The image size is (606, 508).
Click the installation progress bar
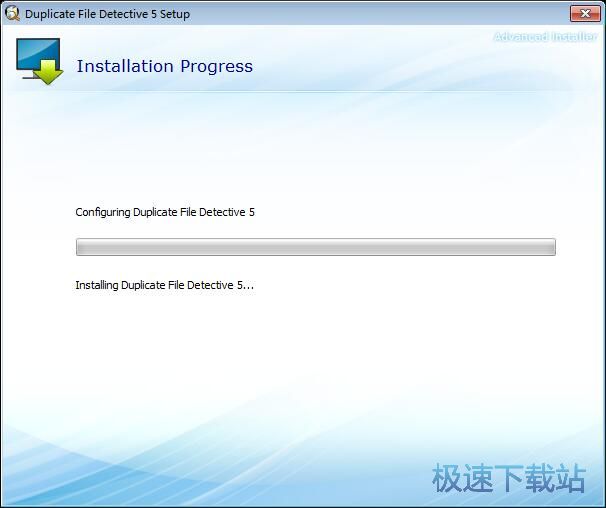click(x=316, y=247)
